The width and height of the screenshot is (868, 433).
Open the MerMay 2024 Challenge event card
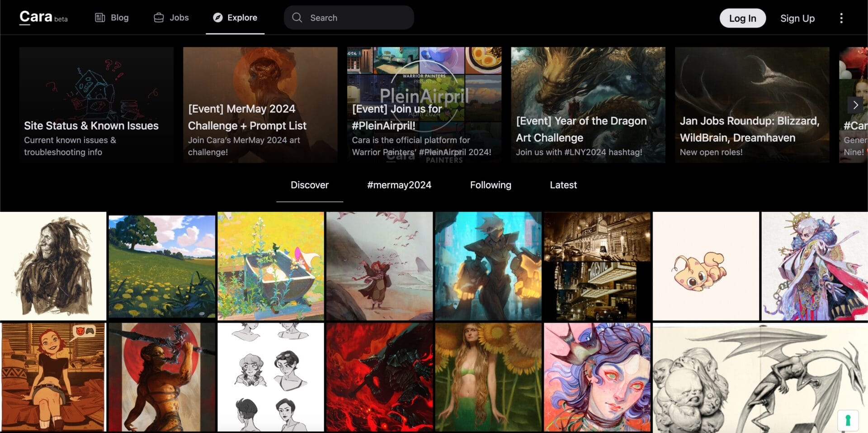260,105
